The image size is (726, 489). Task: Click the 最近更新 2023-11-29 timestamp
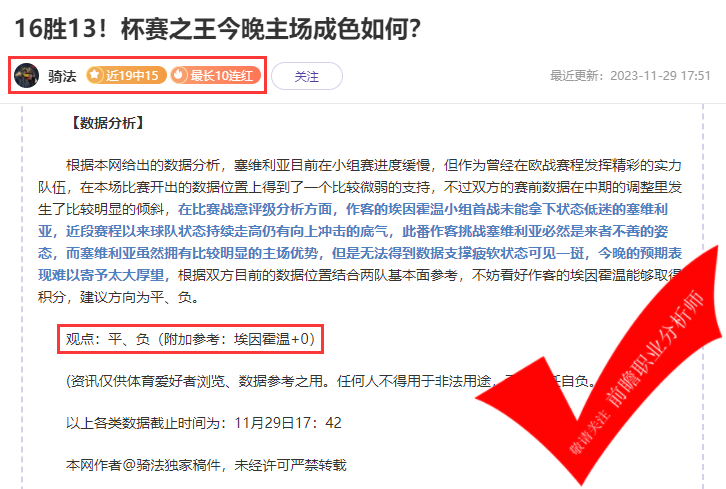point(630,75)
